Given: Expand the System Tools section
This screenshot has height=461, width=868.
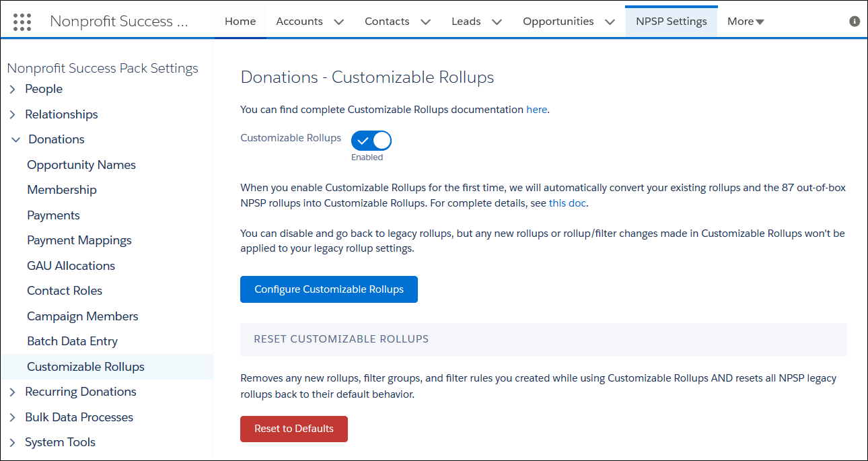Looking at the screenshot, I should point(12,442).
